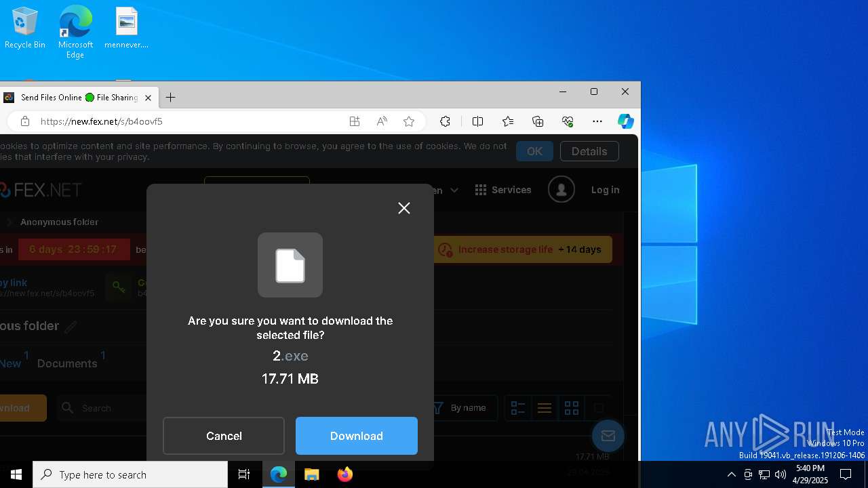Show hidden tray icons chevron
This screenshot has height=488, width=868.
click(731, 474)
